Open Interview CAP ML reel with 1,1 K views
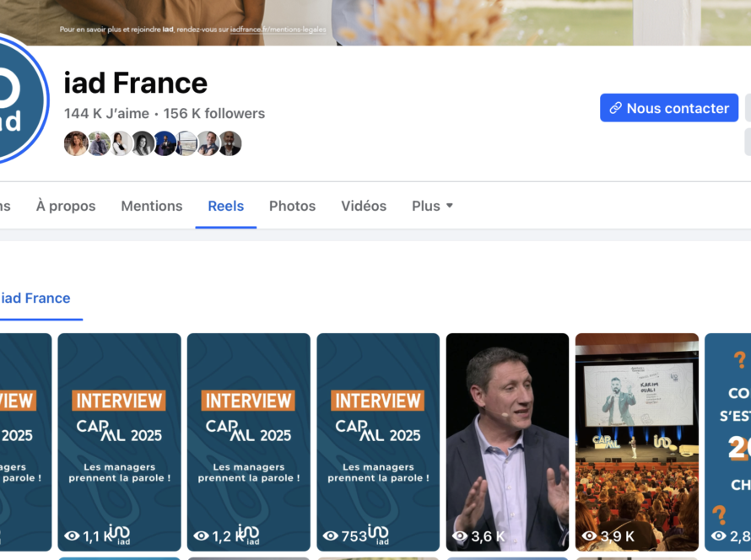This screenshot has width=751, height=560. click(x=119, y=442)
